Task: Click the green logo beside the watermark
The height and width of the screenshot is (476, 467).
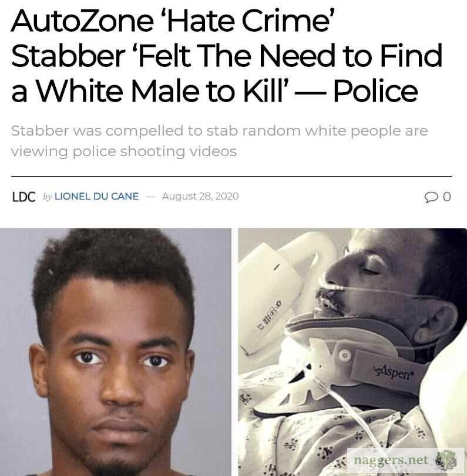Action: 446,460
